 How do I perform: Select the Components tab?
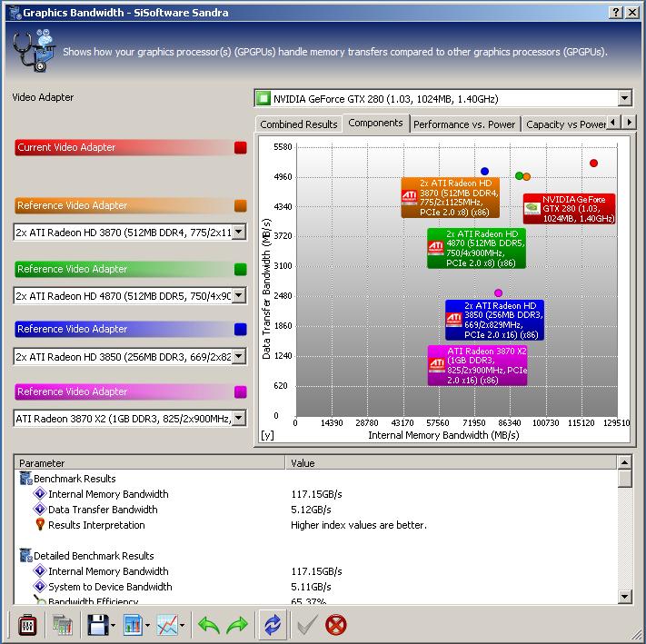pyautogui.click(x=376, y=124)
